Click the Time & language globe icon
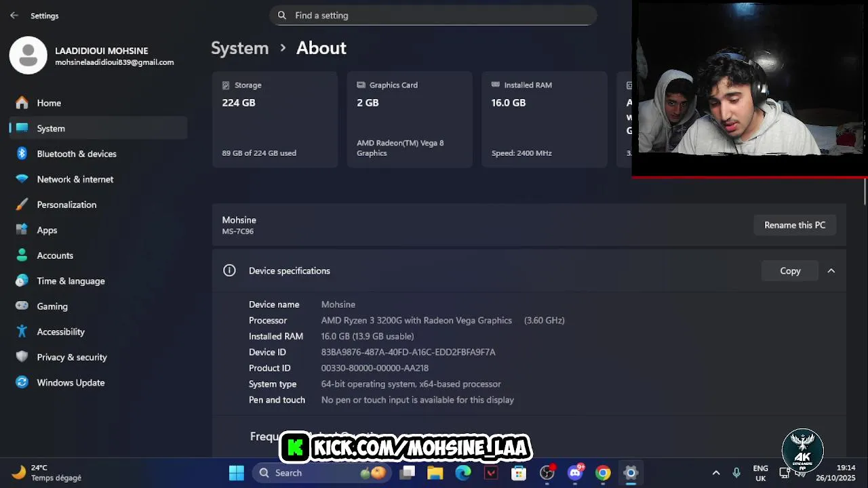This screenshot has height=488, width=868. (22, 281)
